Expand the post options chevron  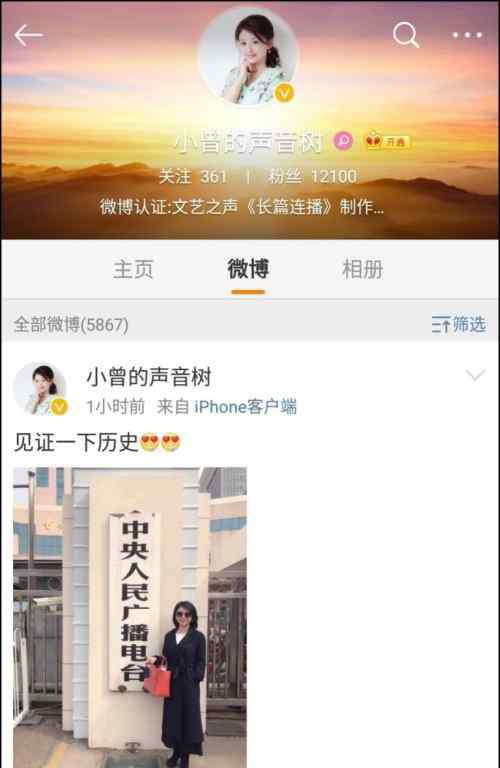pyautogui.click(x=475, y=375)
